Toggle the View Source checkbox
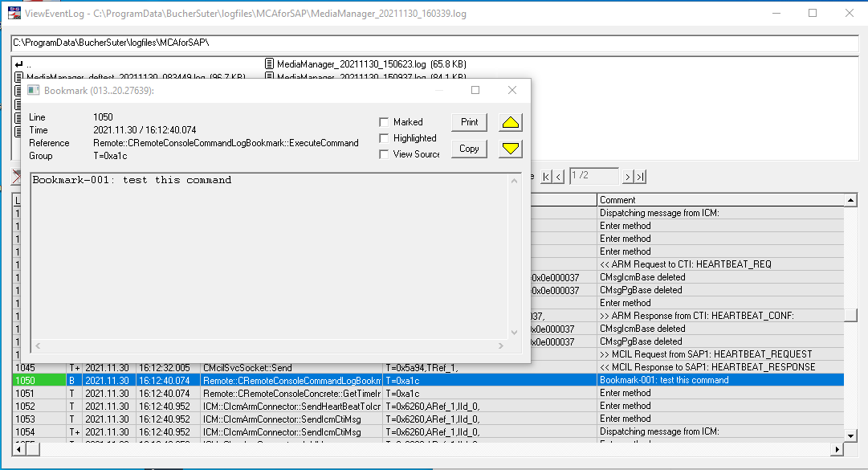Viewport: 868px width, 470px height. [x=384, y=154]
